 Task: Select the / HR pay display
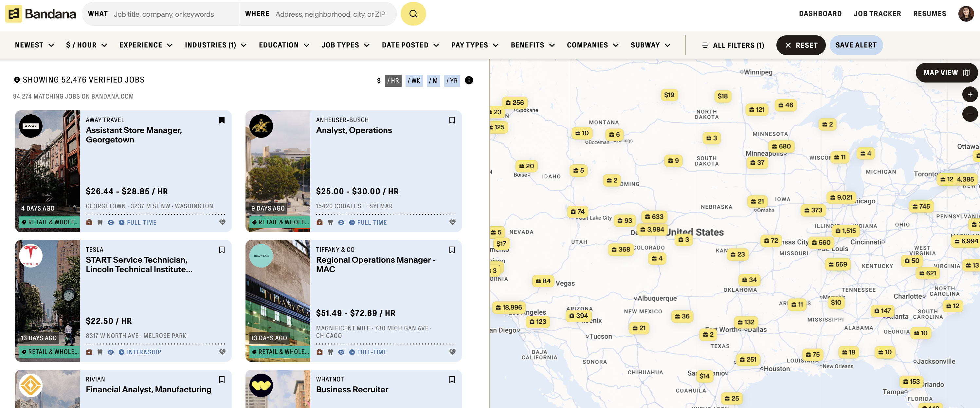pyautogui.click(x=393, y=81)
